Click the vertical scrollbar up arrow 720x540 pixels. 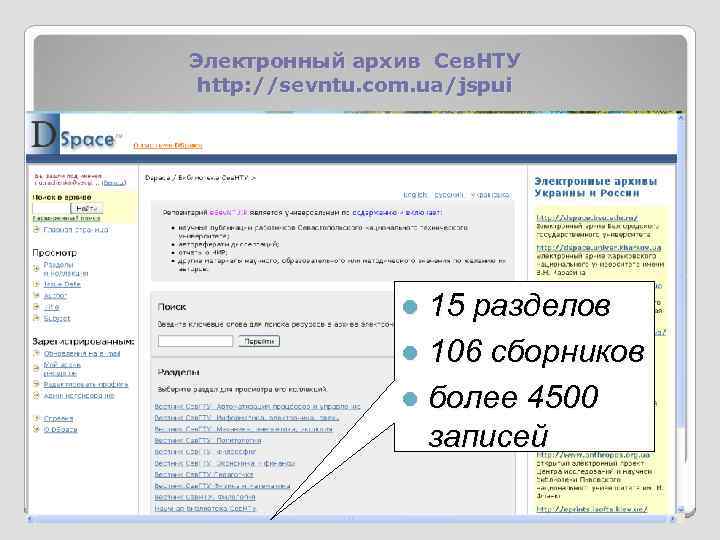point(681,118)
